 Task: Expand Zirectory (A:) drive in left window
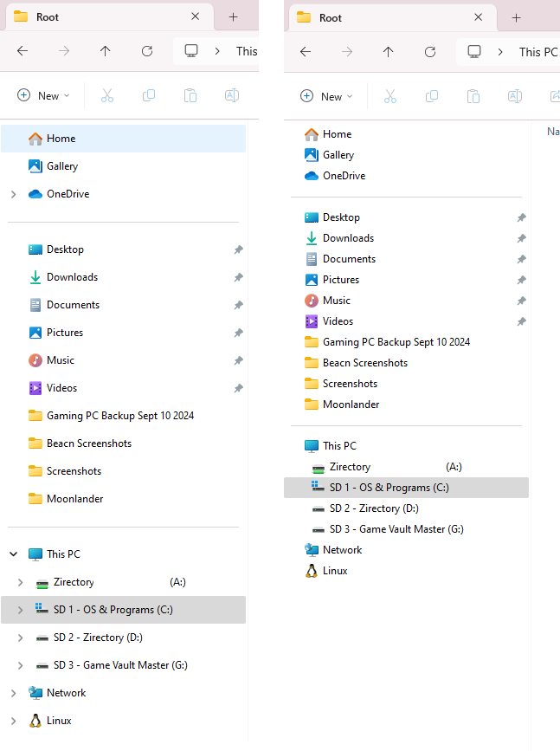[20, 582]
